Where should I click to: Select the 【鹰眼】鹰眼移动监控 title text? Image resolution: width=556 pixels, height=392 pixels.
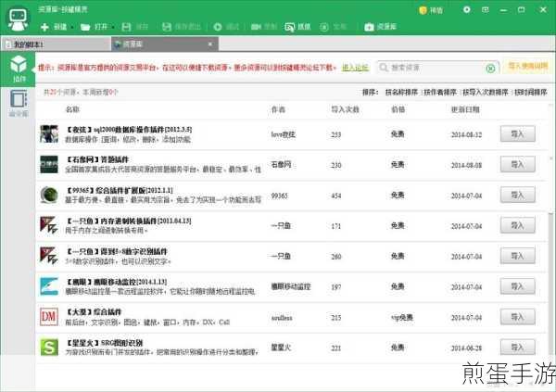pyautogui.click(x=117, y=282)
